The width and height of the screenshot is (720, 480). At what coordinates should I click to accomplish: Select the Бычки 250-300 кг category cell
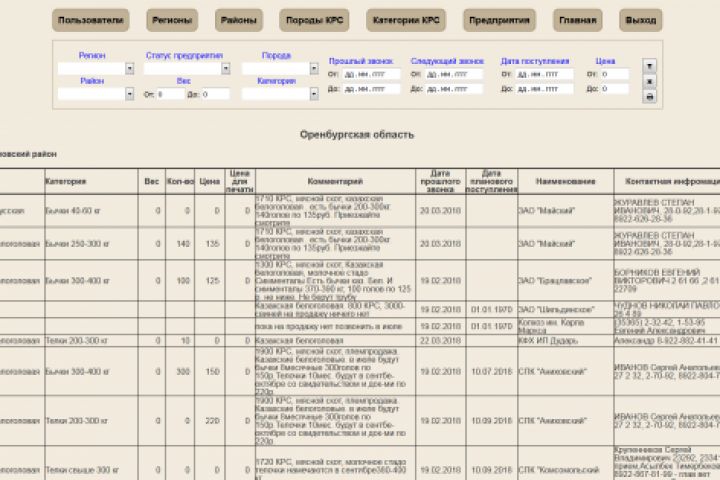pos(91,243)
